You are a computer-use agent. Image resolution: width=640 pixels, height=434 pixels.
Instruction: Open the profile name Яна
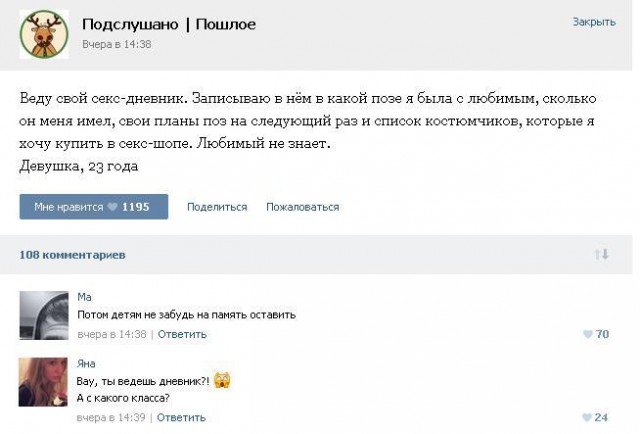(87, 364)
